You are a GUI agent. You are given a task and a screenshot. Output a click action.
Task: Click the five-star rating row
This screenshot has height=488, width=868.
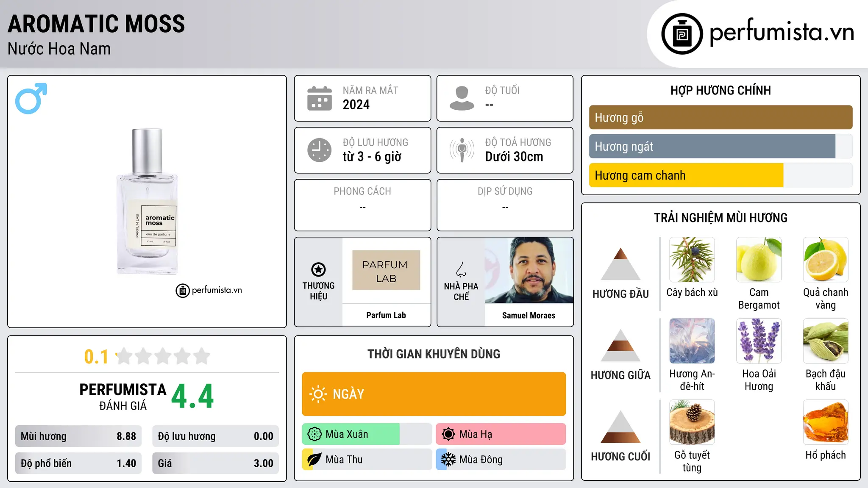click(x=163, y=356)
